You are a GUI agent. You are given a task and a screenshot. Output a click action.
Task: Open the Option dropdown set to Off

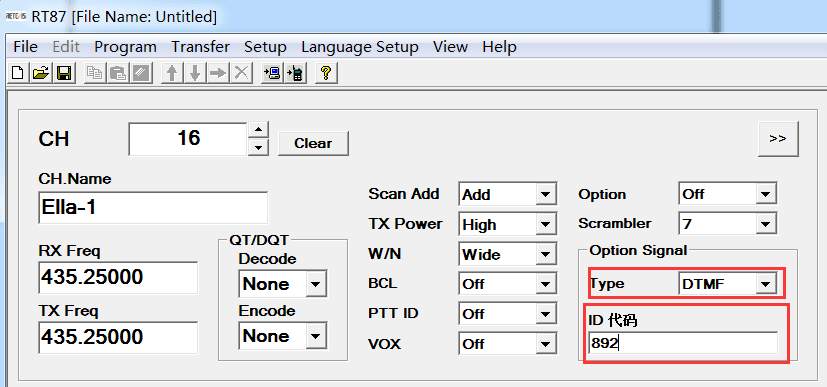(x=766, y=194)
